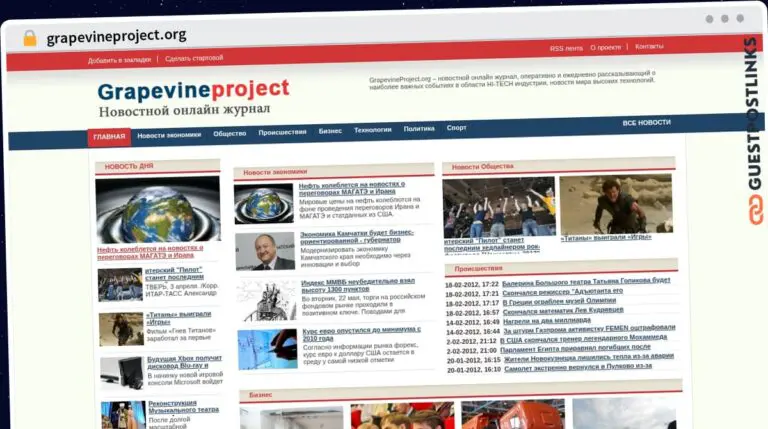The image size is (768, 429).
Task: Click the euro chart thumbnail with pen
Action: [x=267, y=349]
